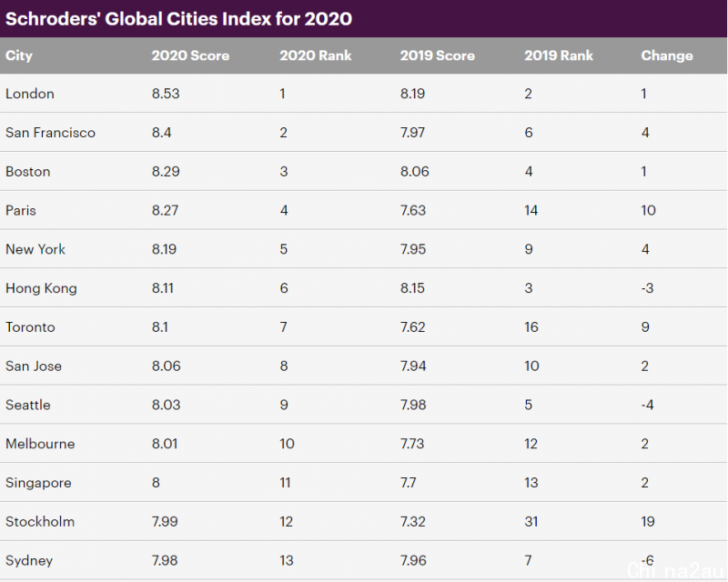Click London's 2020 score of 8.53
Screen dimensions: 728x582
click(x=166, y=94)
